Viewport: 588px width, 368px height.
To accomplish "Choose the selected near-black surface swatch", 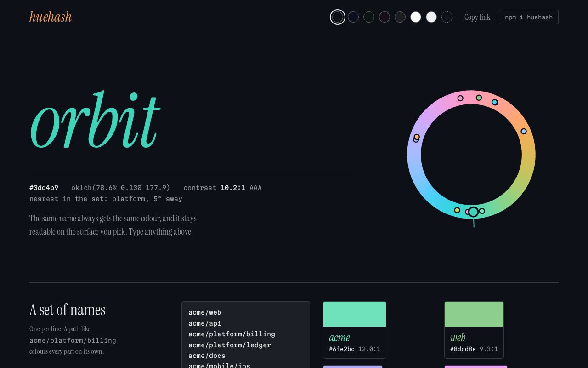I will coord(338,17).
